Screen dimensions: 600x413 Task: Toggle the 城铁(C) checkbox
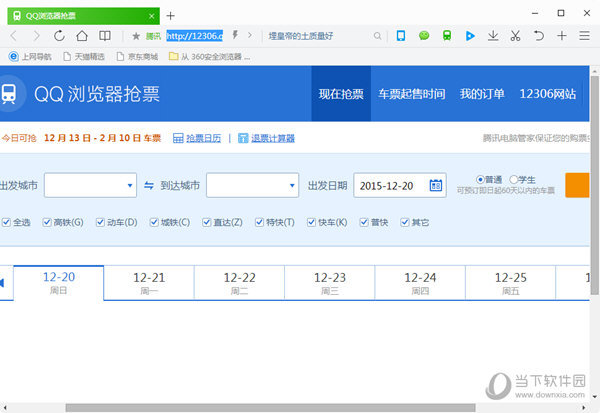(154, 222)
